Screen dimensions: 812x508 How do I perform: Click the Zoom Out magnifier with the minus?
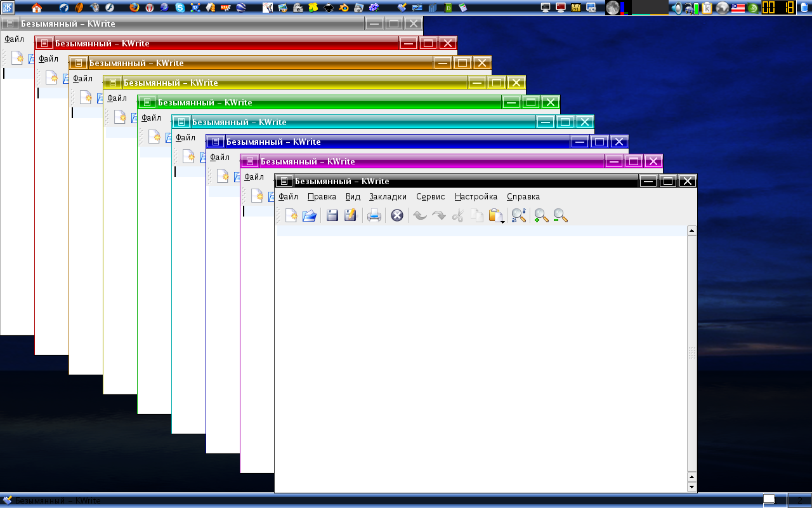click(560, 216)
